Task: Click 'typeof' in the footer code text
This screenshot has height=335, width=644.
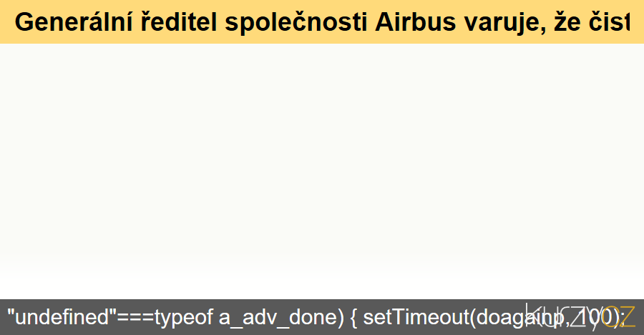Action: tap(184, 318)
